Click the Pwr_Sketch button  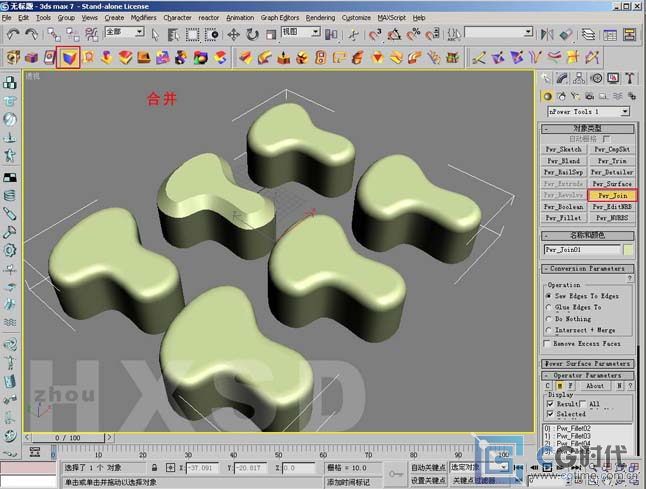click(564, 149)
